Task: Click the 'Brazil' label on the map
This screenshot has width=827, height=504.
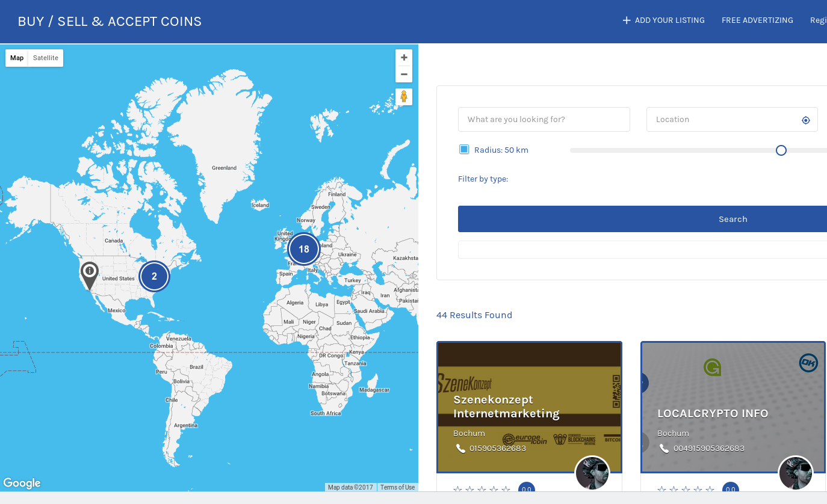Action: pyautogui.click(x=196, y=366)
